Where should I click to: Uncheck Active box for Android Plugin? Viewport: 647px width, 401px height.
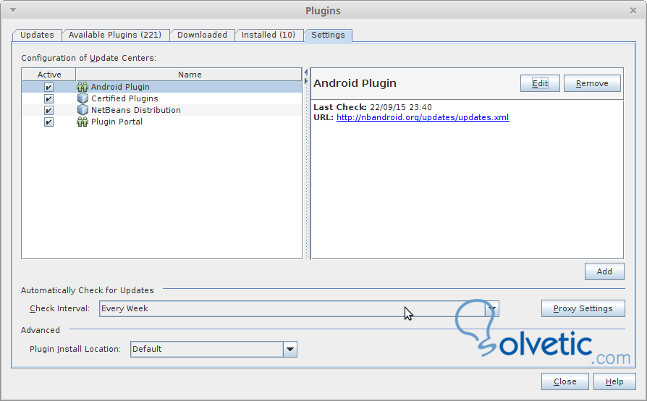(x=49, y=87)
